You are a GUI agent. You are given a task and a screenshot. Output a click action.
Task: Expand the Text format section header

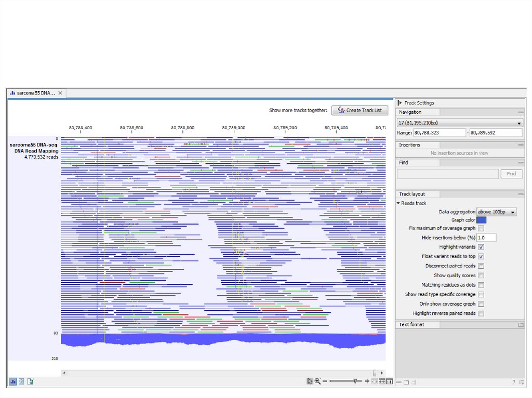click(x=411, y=325)
